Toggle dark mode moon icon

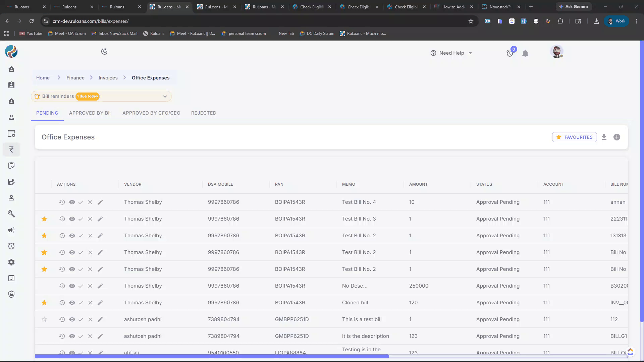pos(104,51)
